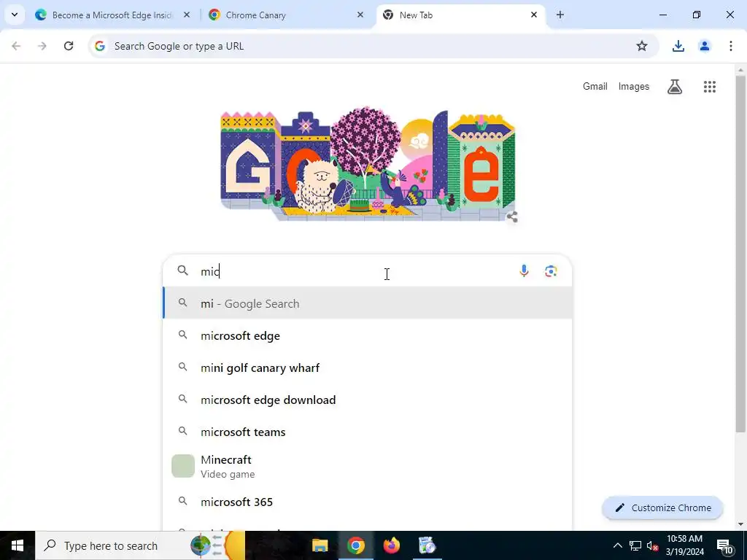
Task: Launch Firefox from the taskbar
Action: [391, 545]
